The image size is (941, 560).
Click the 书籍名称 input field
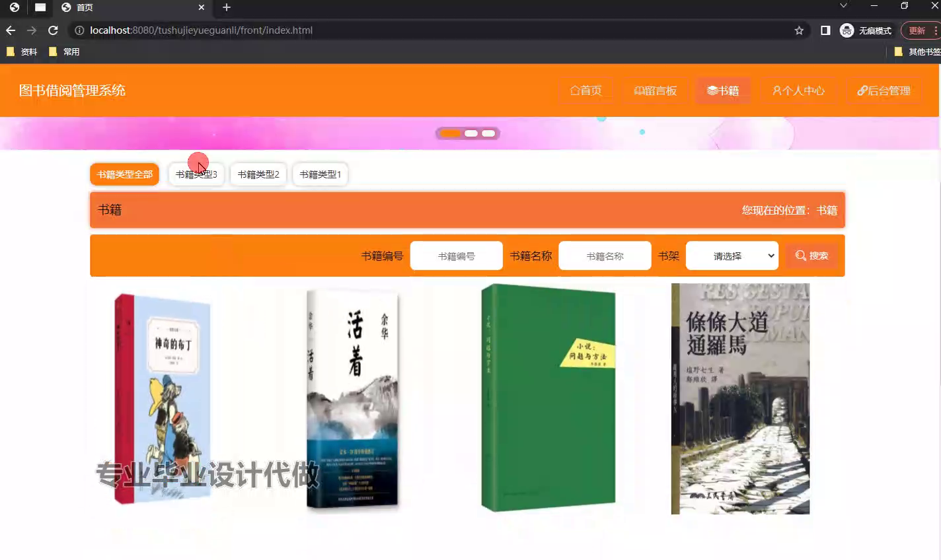(x=605, y=256)
